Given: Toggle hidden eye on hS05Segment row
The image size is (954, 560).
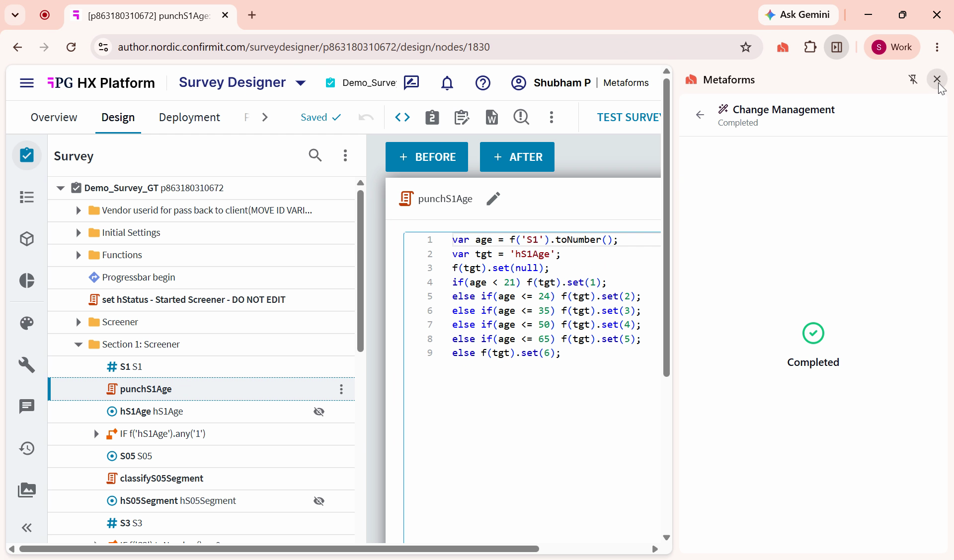Looking at the screenshot, I should [319, 501].
